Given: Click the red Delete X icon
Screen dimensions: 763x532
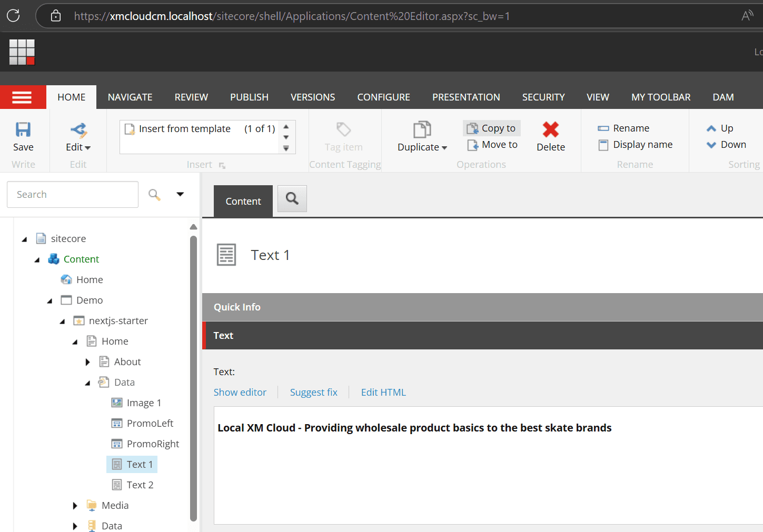Looking at the screenshot, I should coord(550,129).
